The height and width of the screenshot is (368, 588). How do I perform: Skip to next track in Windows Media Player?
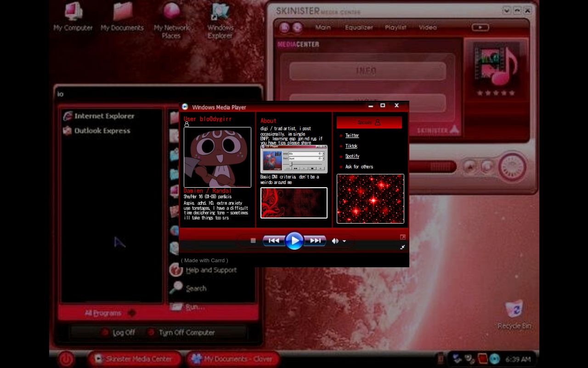pos(315,241)
